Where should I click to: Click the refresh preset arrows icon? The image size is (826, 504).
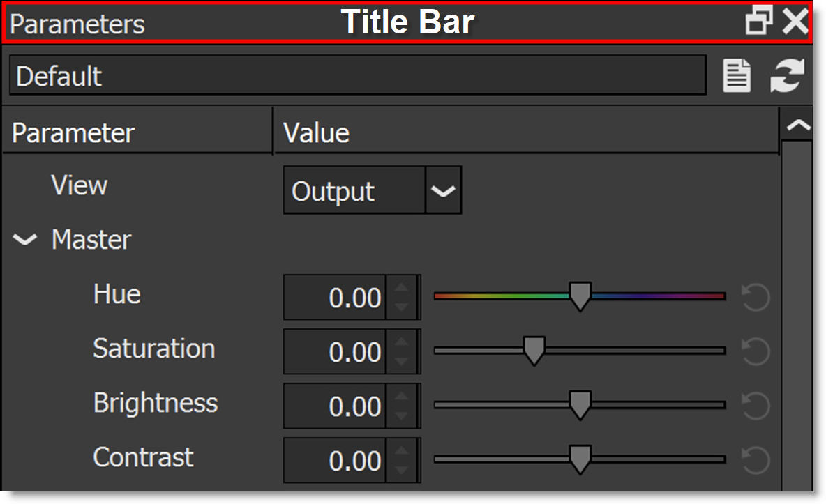[787, 76]
